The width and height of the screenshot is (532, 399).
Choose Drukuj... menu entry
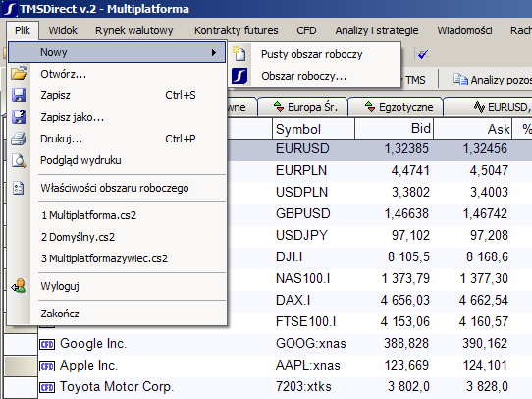point(117,139)
